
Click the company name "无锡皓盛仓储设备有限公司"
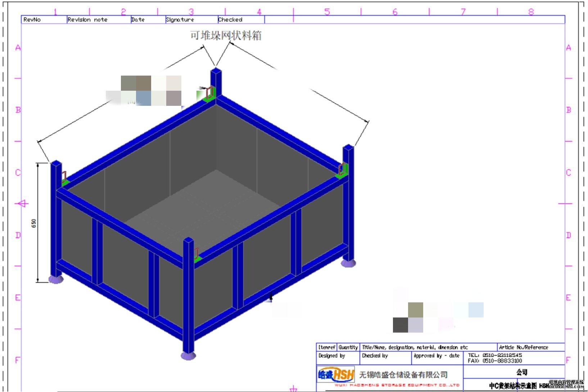coord(403,375)
